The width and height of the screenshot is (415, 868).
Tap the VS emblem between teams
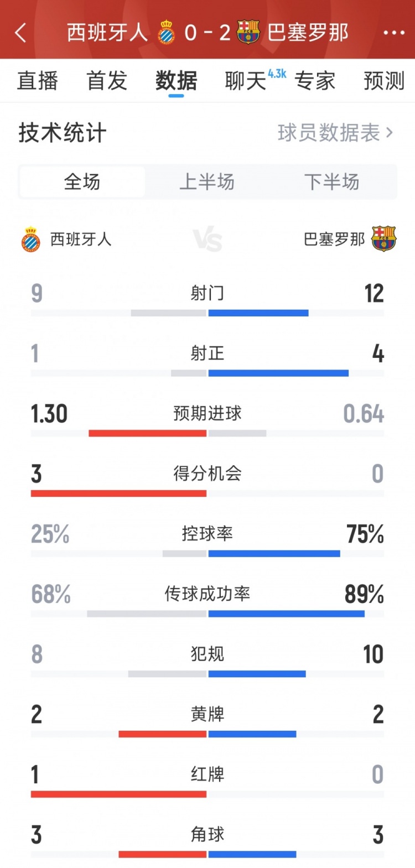207,240
